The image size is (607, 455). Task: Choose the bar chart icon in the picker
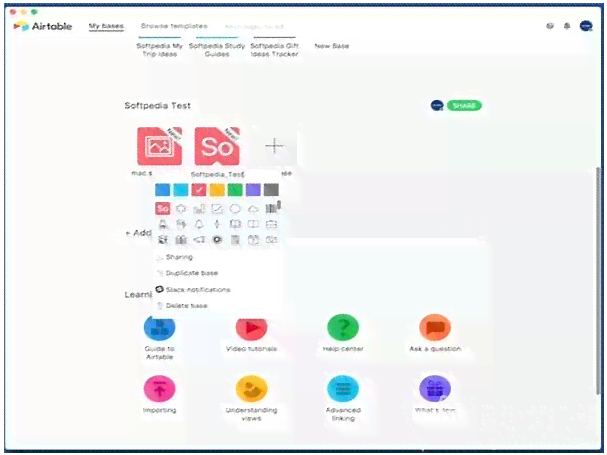[x=199, y=209]
